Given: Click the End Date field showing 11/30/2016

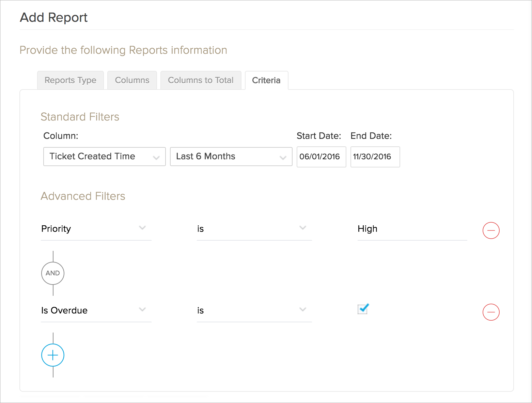Looking at the screenshot, I should click(375, 157).
